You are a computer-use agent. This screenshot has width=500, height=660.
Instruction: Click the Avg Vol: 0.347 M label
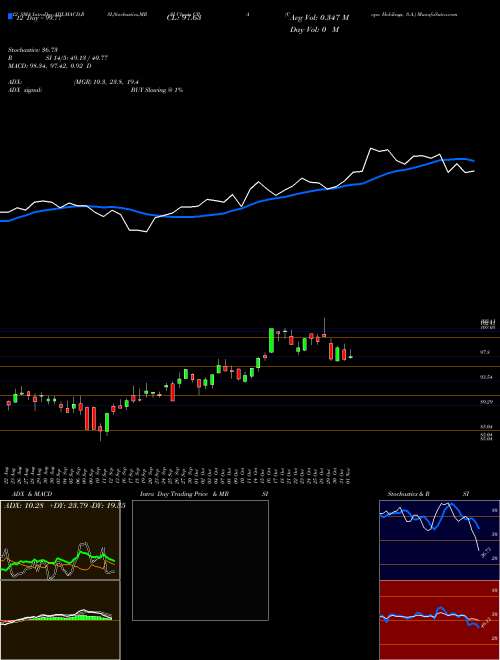tap(319, 18)
